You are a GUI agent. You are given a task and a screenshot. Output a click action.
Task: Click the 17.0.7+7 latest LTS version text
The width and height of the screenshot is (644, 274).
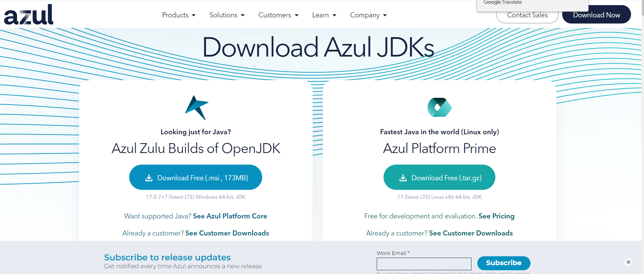tap(196, 197)
